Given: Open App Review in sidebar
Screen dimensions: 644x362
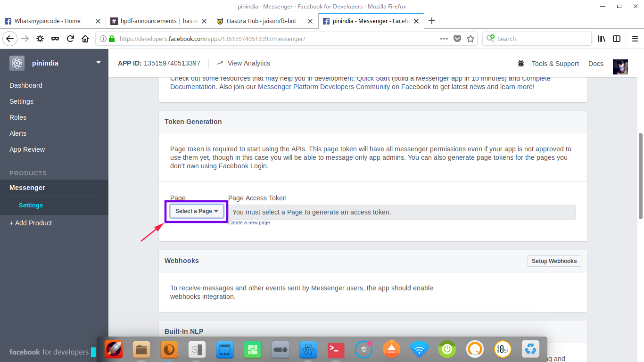Looking at the screenshot, I should tap(27, 149).
